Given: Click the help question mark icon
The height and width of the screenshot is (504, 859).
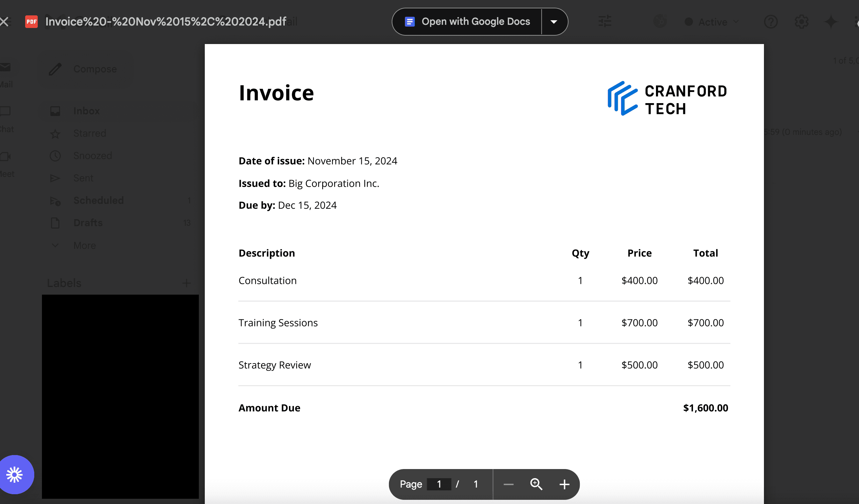Looking at the screenshot, I should 771,21.
